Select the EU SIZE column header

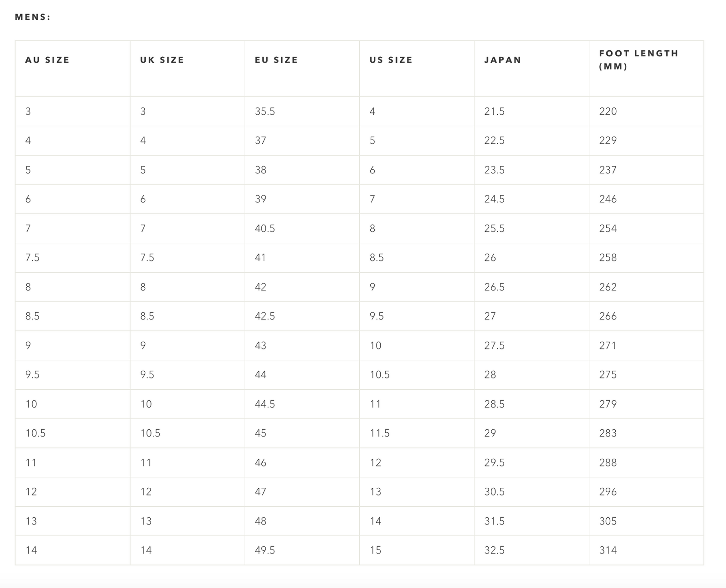[276, 60]
